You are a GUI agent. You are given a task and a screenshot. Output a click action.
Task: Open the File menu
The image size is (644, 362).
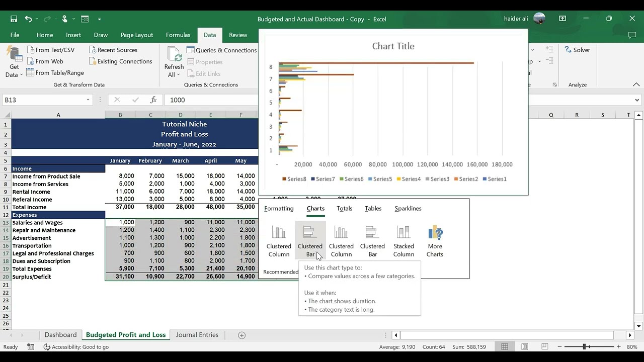click(x=15, y=35)
